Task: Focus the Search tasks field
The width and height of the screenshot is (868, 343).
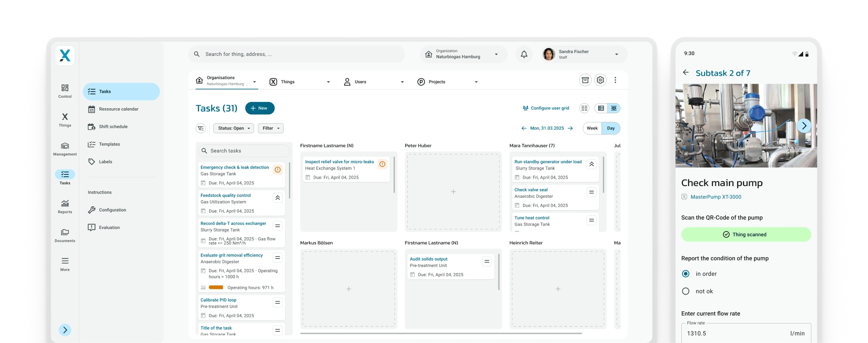Action: coord(244,151)
